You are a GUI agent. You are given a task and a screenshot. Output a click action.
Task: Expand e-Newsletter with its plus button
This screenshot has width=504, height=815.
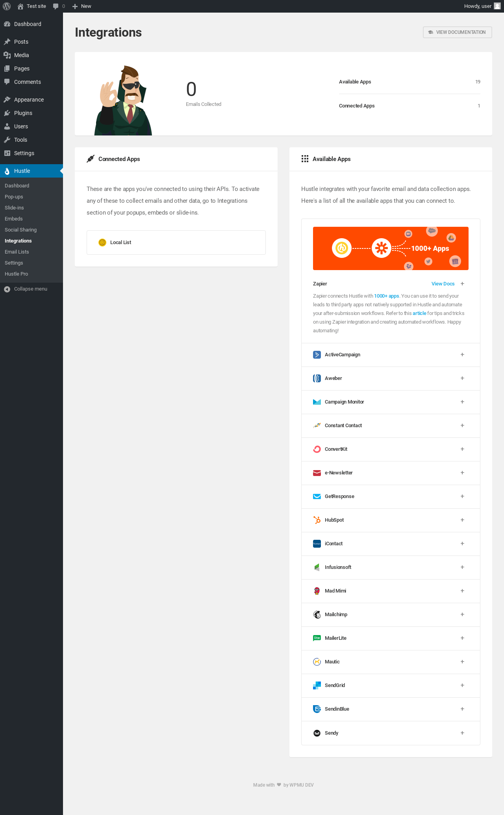click(462, 473)
